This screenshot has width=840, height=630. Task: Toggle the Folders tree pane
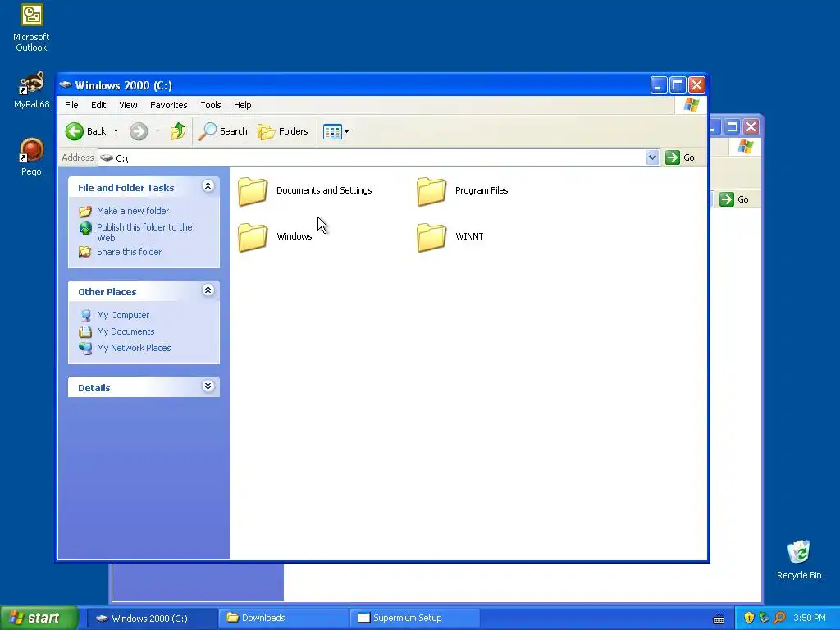click(x=283, y=131)
